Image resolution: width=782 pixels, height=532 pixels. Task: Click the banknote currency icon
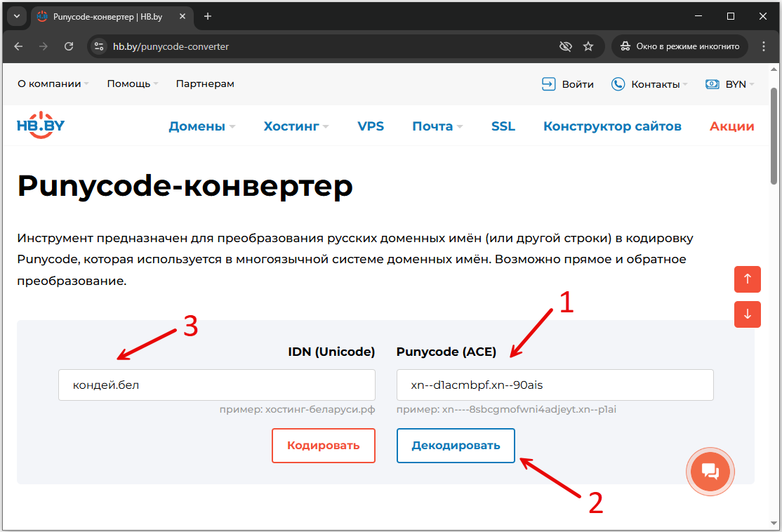point(713,84)
